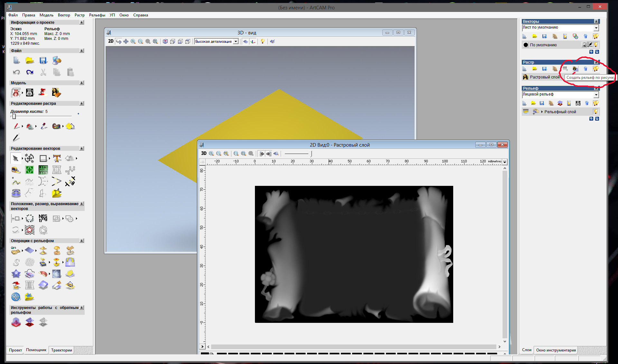This screenshot has height=364, width=618.
Task: Toggle lock on По умолчанию vector layer
Action: point(584,45)
